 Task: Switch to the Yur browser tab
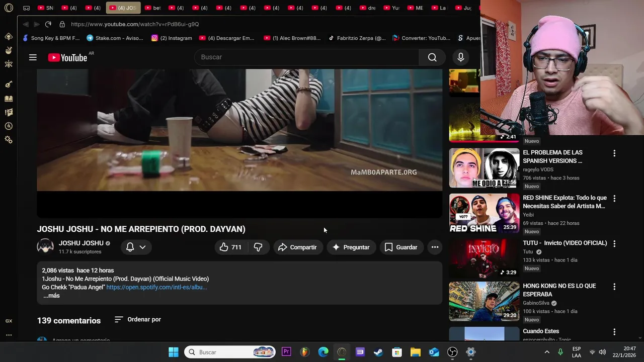[x=391, y=8]
